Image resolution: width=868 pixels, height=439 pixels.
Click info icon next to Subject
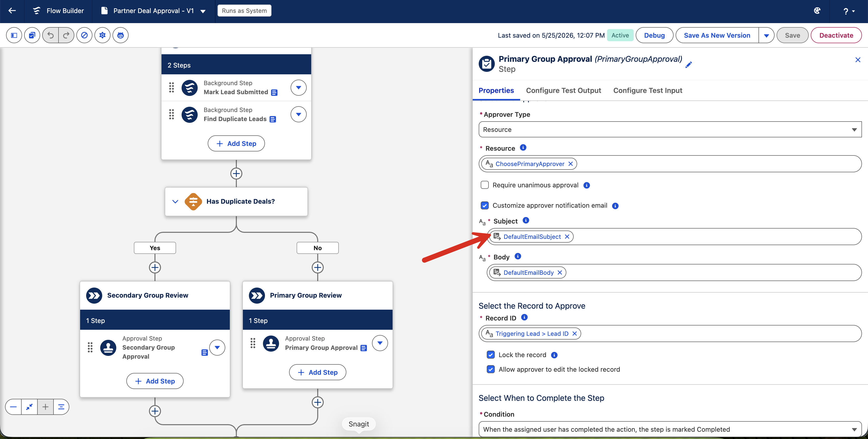tap(526, 220)
